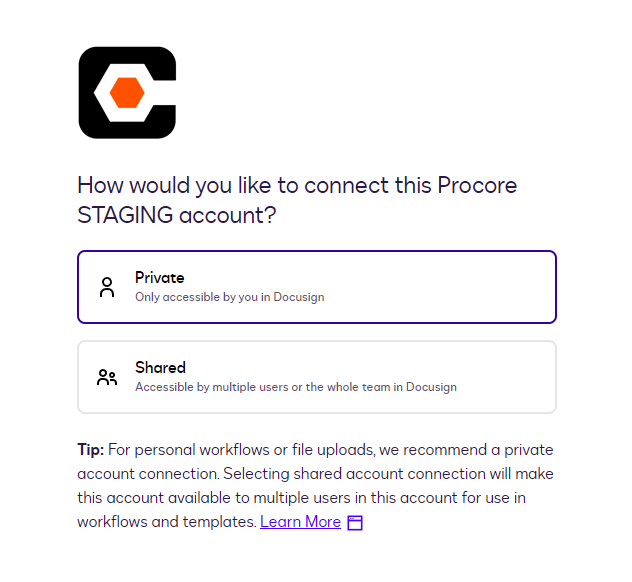Click the orange hexagon inside the Procore logo
Viewport: 632px width, 582px height.
pyautogui.click(x=127, y=93)
